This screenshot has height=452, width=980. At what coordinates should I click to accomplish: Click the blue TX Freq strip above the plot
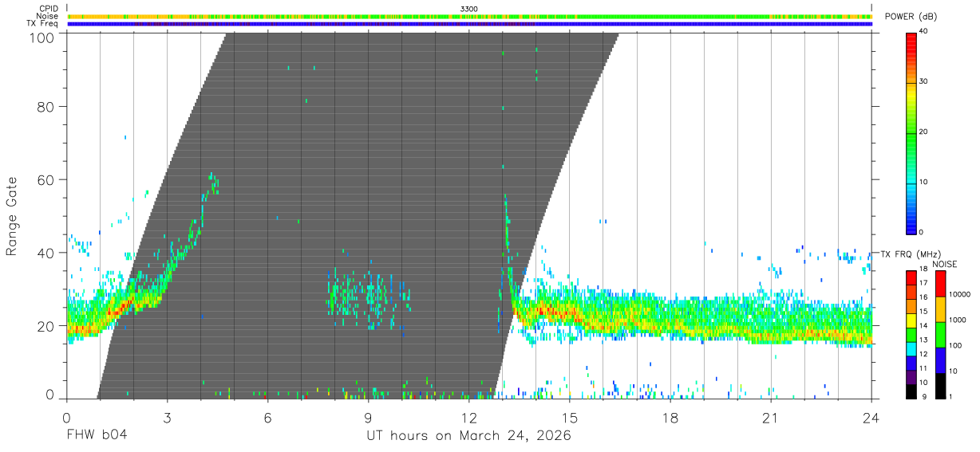[x=469, y=24]
